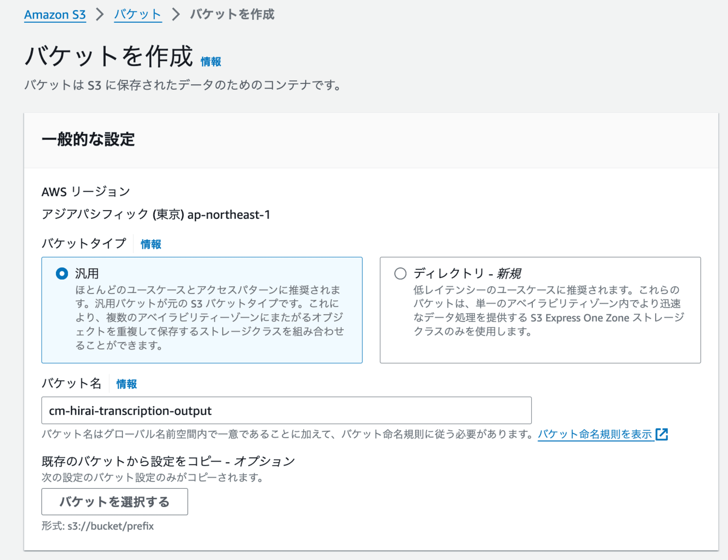Click 情報 link beside the page title
728x560 pixels.
point(211,61)
